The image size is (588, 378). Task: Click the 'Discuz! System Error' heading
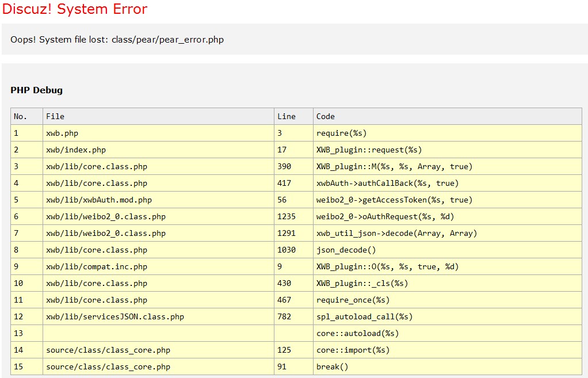75,9
